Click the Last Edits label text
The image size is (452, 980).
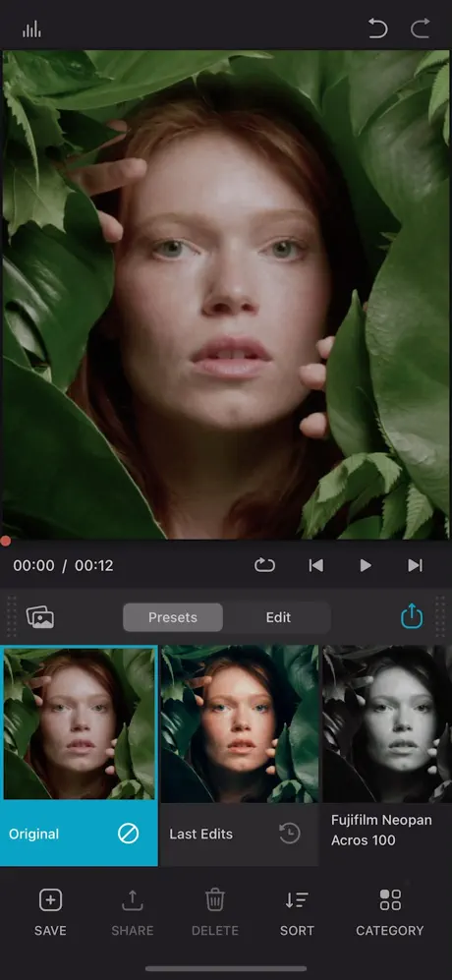[200, 834]
